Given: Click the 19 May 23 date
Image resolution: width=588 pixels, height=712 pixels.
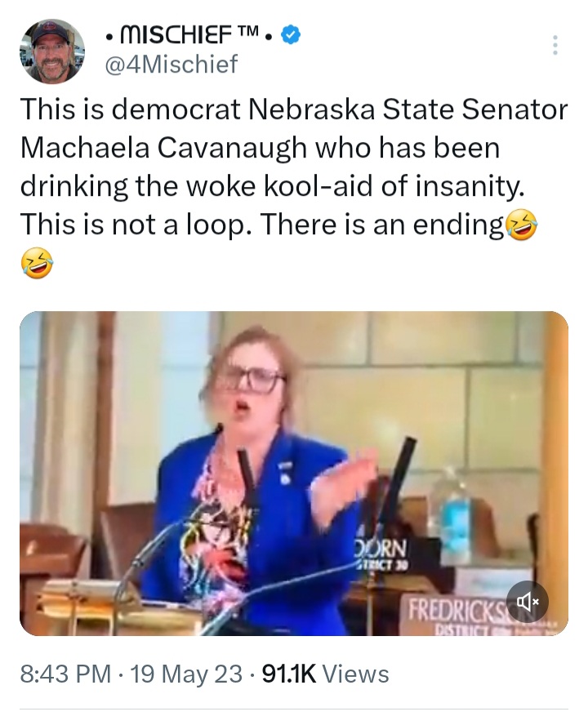Looking at the screenshot, I should [186, 674].
